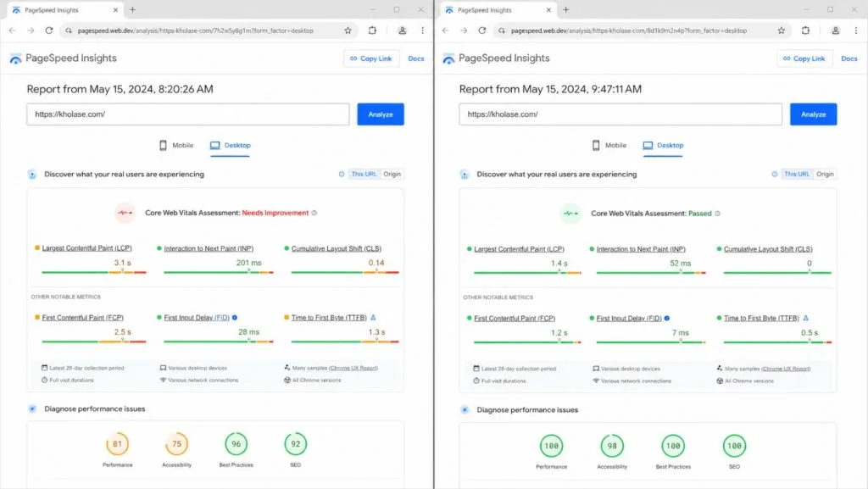The width and height of the screenshot is (868, 489).
Task: Click URL input field in right window
Action: (x=620, y=114)
